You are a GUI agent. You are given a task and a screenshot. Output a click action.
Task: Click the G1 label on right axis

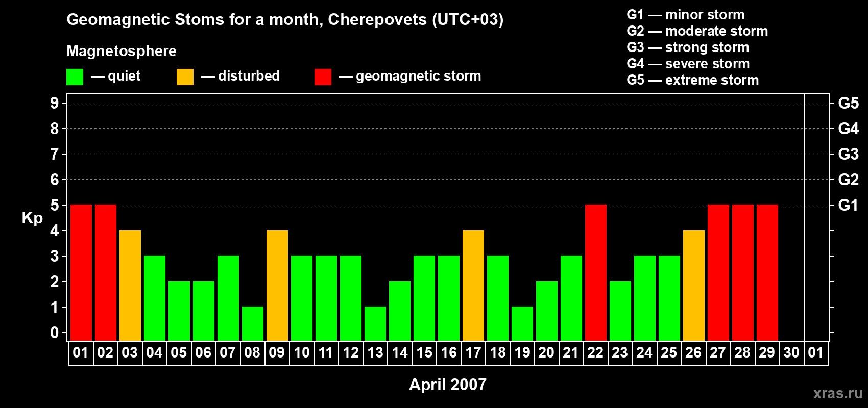coord(848,205)
